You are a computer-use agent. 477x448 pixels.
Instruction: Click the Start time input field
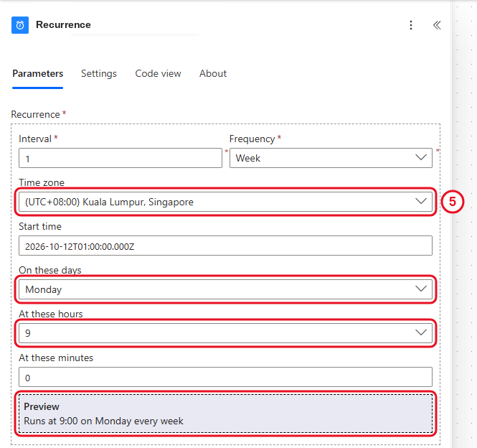tap(225, 246)
